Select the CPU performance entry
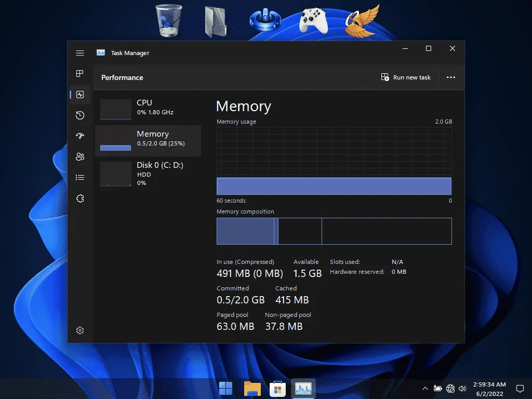This screenshot has height=399, width=532. (x=148, y=109)
